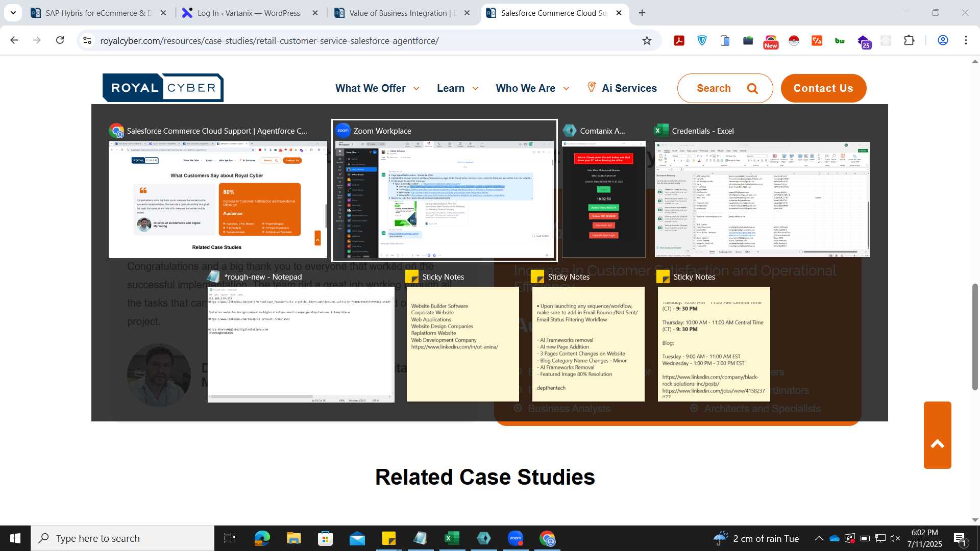This screenshot has height=551, width=980.
Task: Expand the What We Offer menu
Action: (x=377, y=88)
